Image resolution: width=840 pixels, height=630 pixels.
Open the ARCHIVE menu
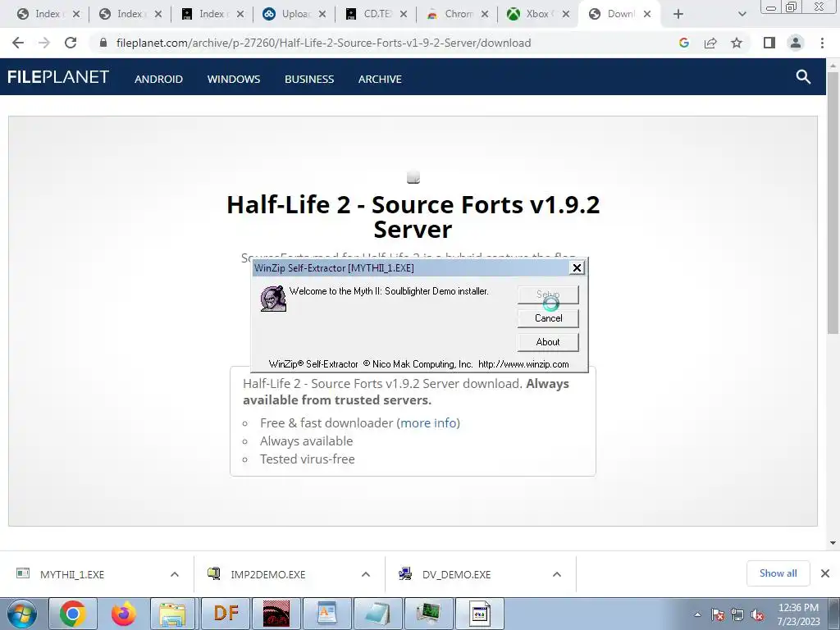click(380, 79)
